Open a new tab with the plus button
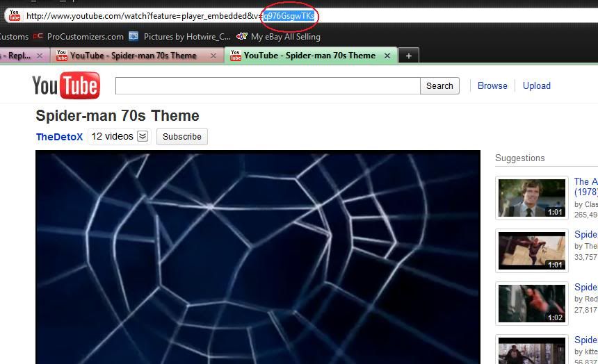Screen dimensions: 598x364 click(x=409, y=56)
